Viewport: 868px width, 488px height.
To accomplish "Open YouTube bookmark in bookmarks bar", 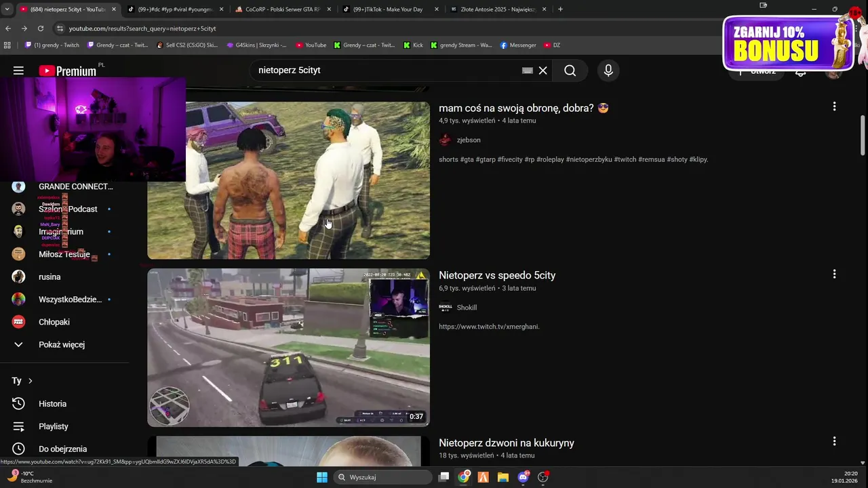I will point(311,45).
